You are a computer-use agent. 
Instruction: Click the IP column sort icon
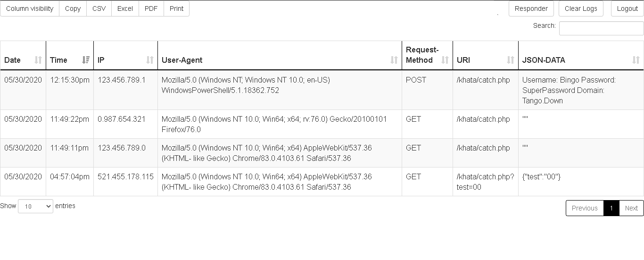[x=150, y=60]
